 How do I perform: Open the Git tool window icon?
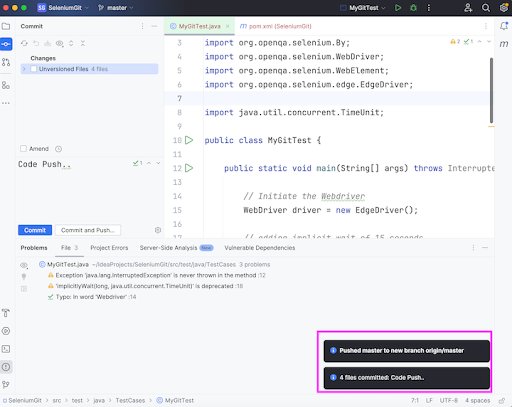(6, 385)
